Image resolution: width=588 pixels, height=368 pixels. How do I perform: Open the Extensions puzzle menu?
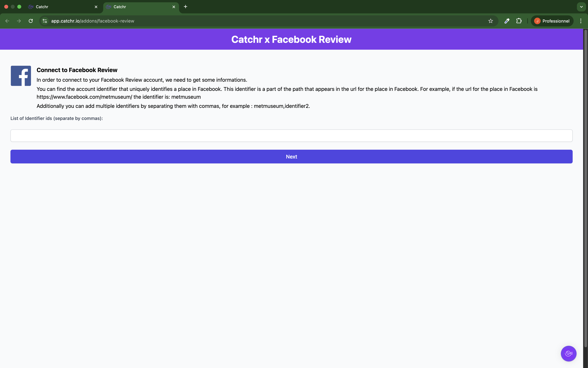(519, 21)
